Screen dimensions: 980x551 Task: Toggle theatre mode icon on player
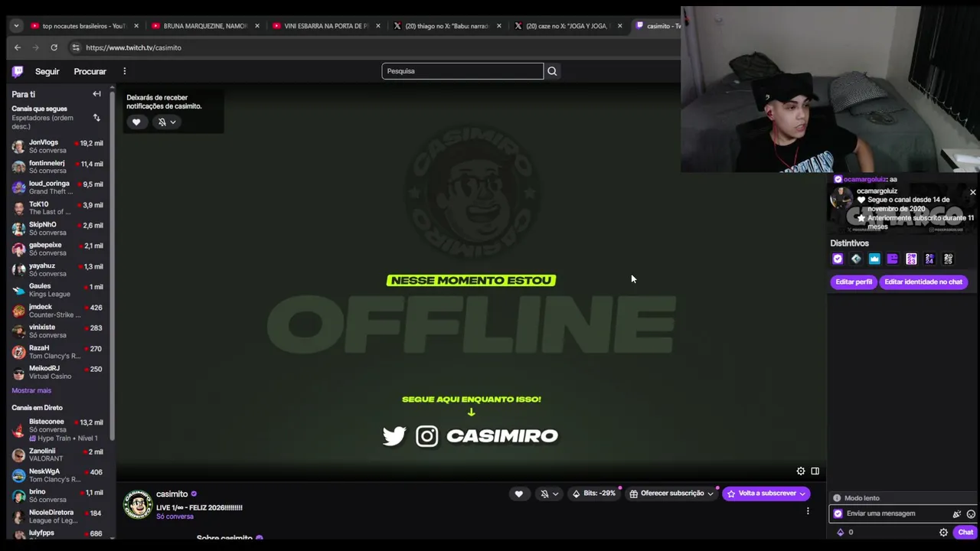coord(815,471)
